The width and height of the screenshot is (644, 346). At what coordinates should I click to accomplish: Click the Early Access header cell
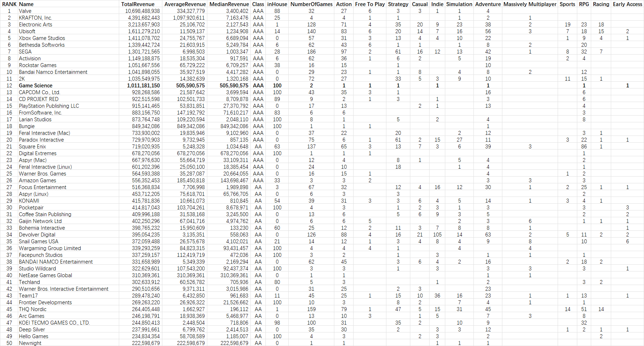[x=628, y=4]
